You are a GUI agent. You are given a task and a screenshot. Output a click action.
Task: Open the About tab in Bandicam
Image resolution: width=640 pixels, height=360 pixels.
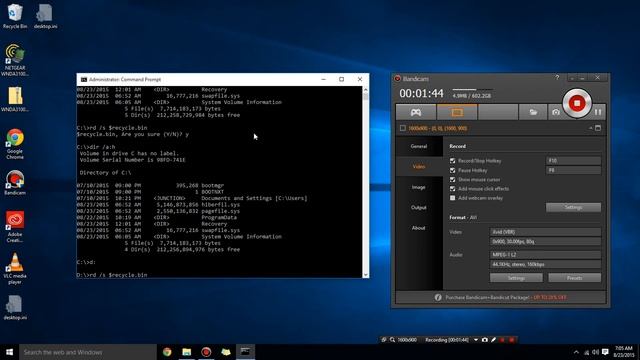point(419,228)
